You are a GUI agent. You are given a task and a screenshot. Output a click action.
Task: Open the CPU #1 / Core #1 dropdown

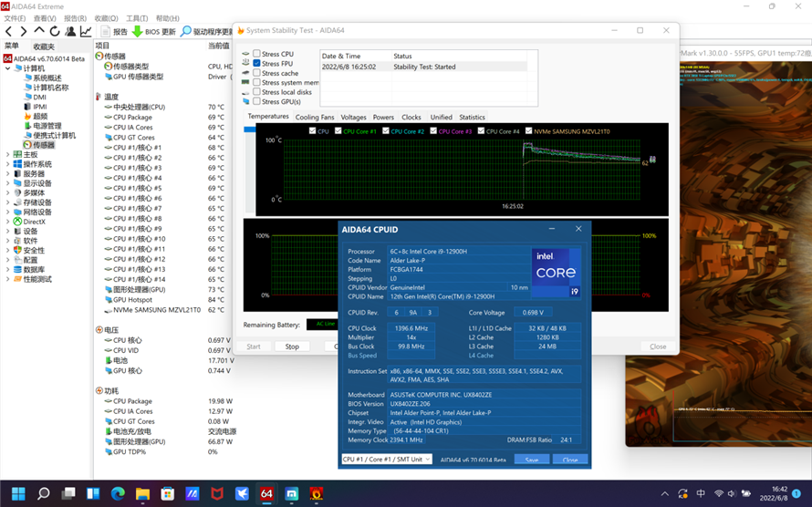coord(386,460)
